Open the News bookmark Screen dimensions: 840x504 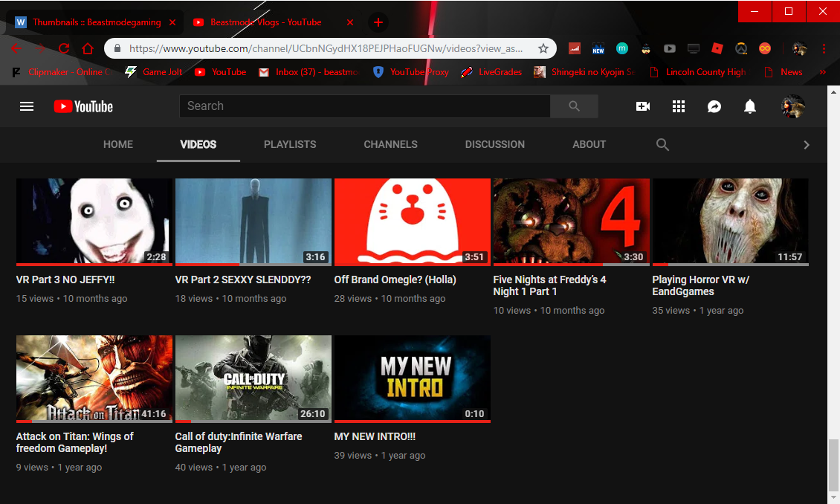point(784,72)
